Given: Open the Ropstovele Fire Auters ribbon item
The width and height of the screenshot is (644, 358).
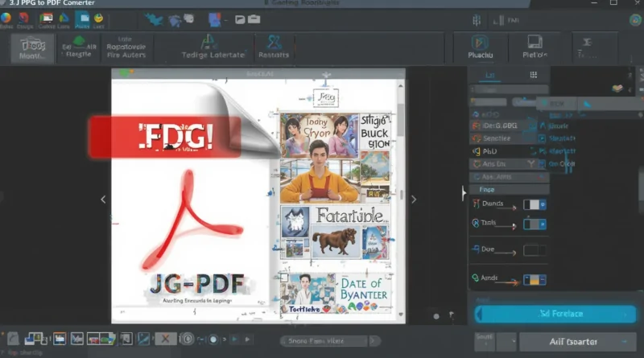Looking at the screenshot, I should [x=126, y=47].
